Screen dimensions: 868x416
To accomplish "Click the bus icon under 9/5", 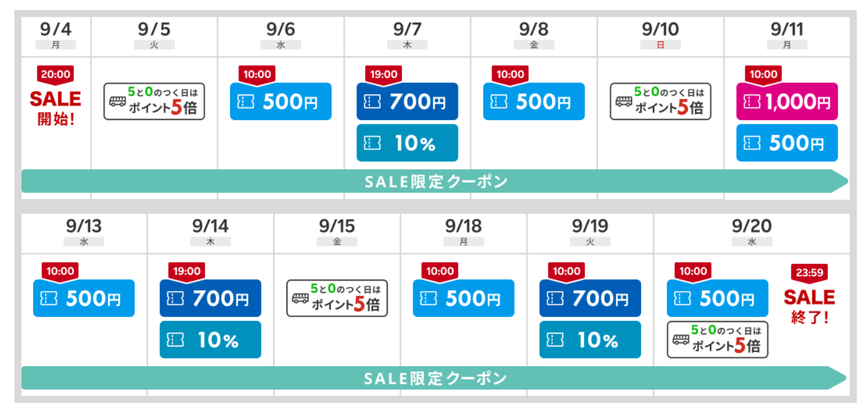I will pyautogui.click(x=118, y=101).
